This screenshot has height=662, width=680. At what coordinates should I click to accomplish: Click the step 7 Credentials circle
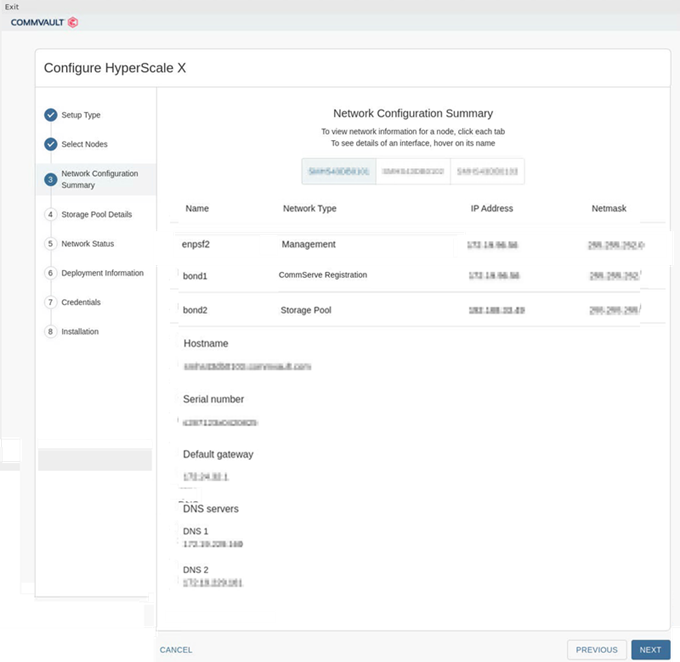50,302
